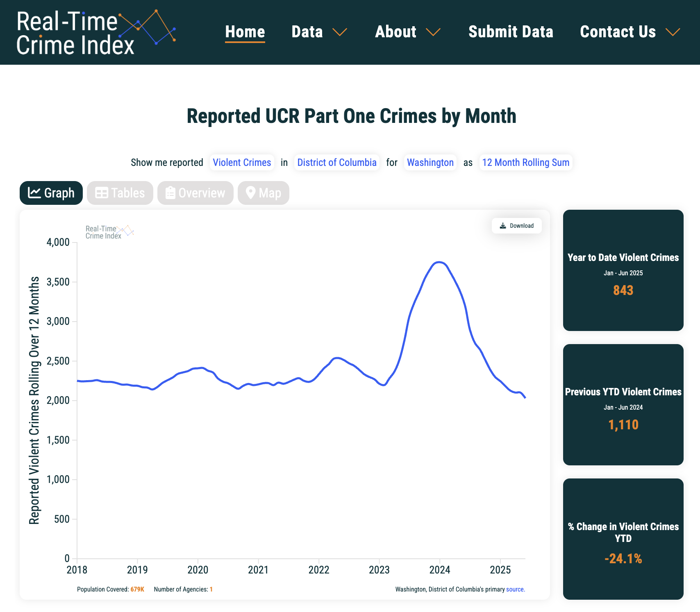This screenshot has height=612, width=700.
Task: Download the chart
Action: tap(517, 226)
